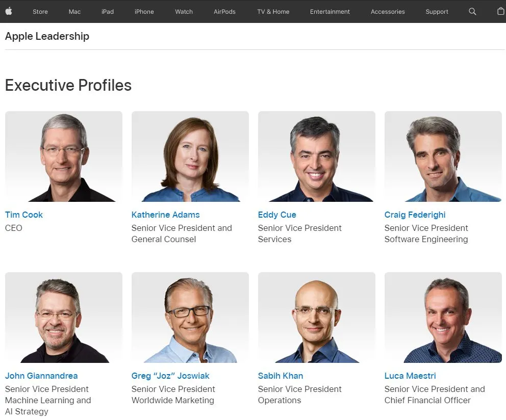Screen dimensions: 506x420
Task: Select Greg "Joz" Joswiak's portrait
Action: [x=190, y=318]
